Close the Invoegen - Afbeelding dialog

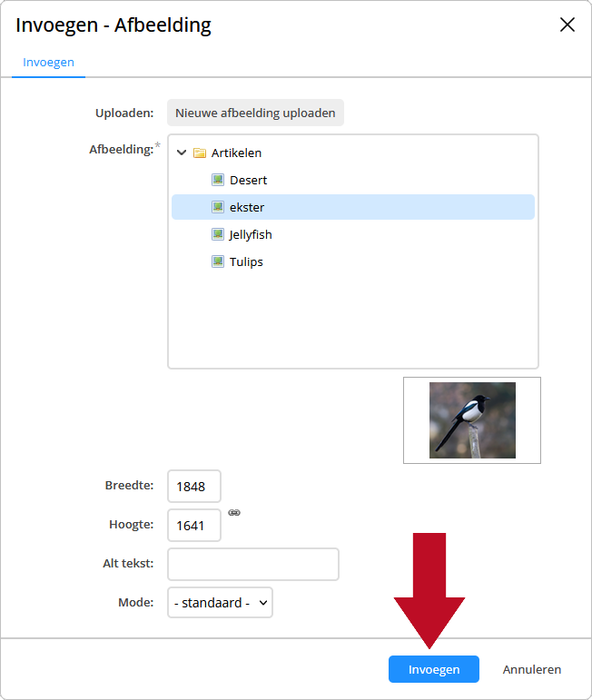pos(567,25)
